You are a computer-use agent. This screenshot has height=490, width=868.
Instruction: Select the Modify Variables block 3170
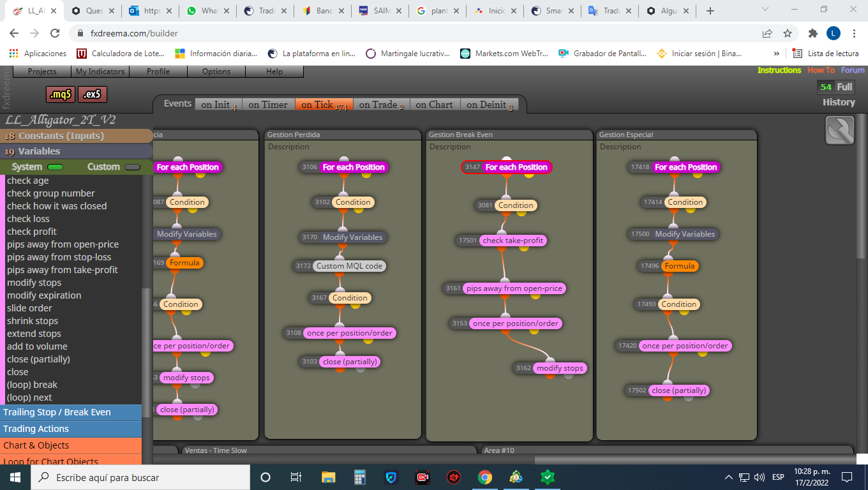tap(343, 237)
